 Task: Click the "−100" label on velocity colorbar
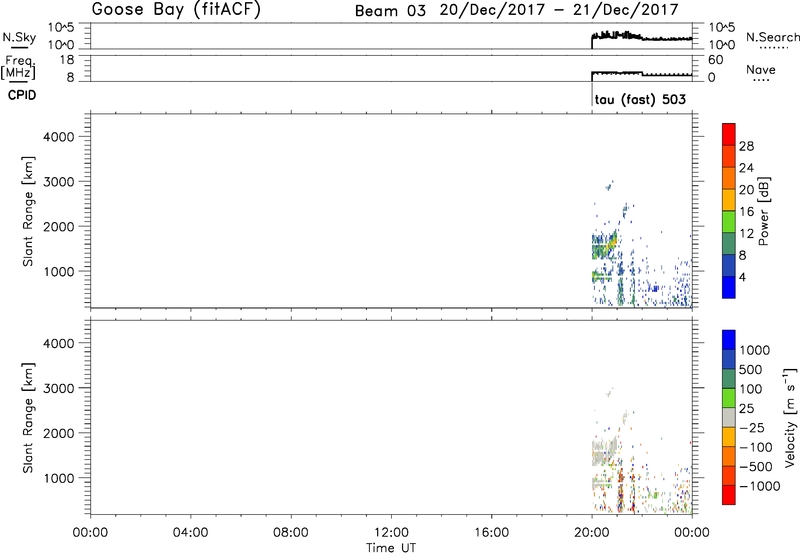pos(756,447)
